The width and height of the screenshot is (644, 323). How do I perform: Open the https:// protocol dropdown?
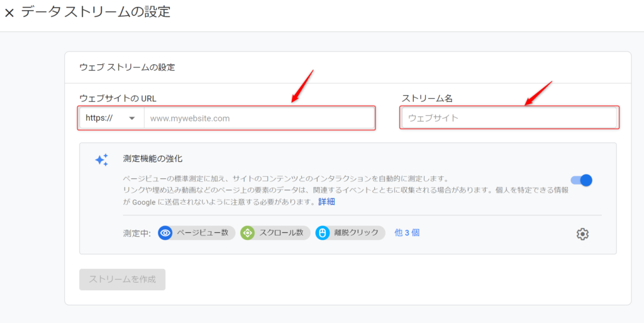[x=112, y=118]
